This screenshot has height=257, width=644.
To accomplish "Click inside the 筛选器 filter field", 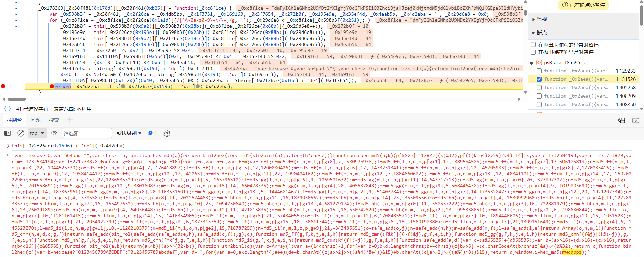I will click(x=87, y=133).
